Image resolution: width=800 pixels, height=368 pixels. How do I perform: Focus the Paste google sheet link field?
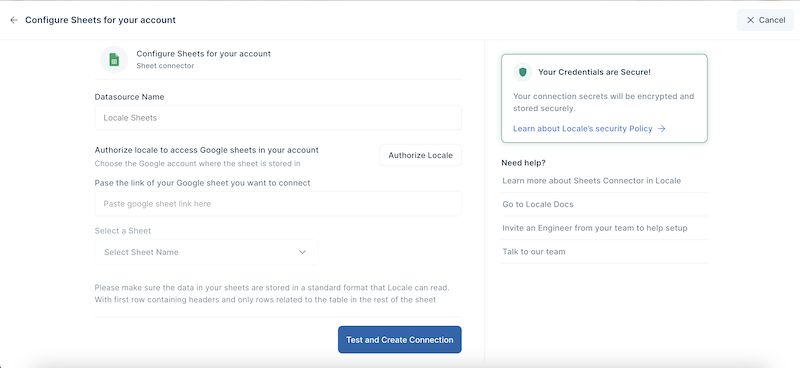(278, 204)
